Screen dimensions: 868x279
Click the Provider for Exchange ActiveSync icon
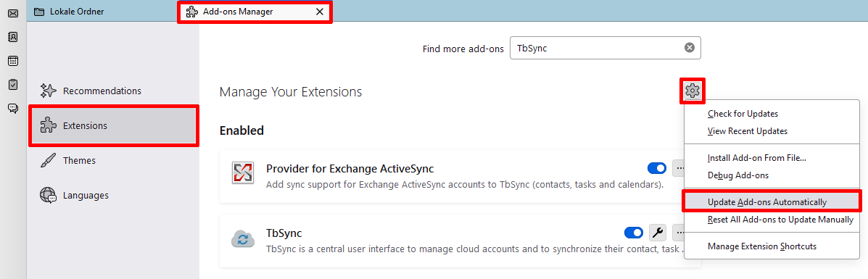click(242, 173)
